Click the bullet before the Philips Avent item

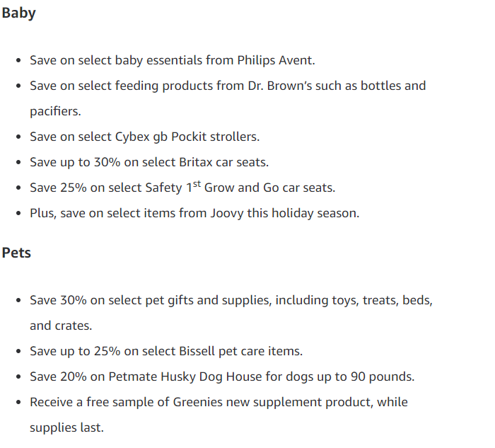18,60
